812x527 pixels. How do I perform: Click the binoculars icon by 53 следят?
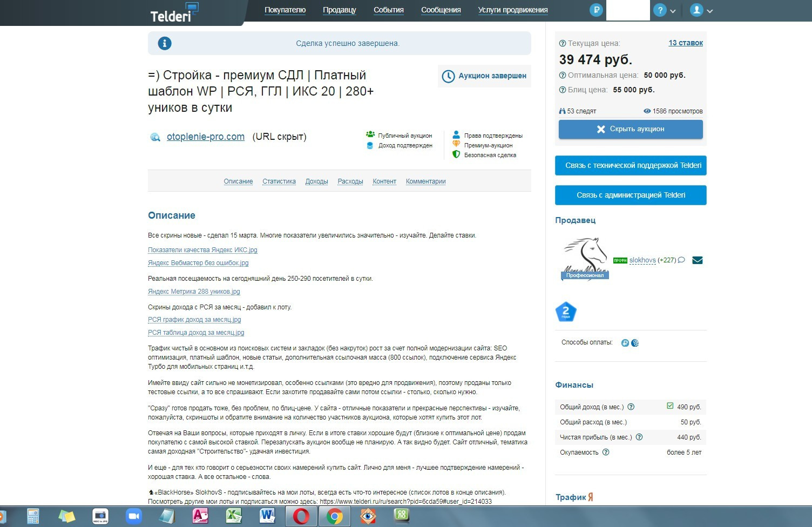[563, 111]
